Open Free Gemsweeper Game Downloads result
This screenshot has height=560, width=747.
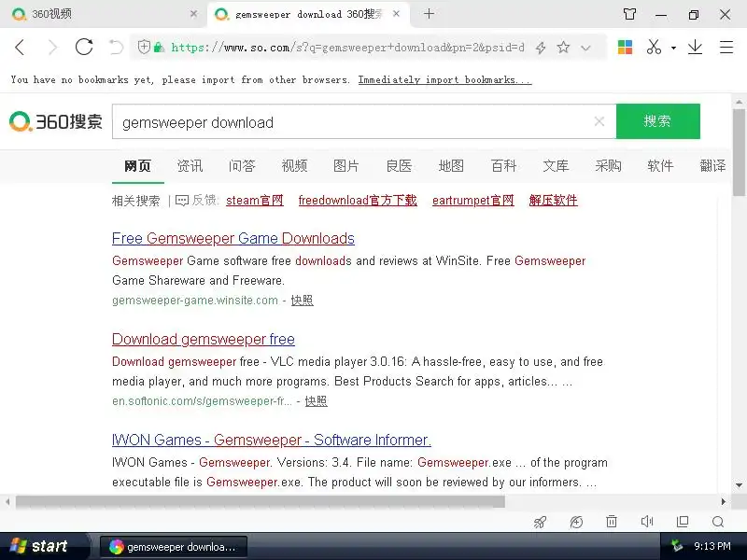point(233,238)
